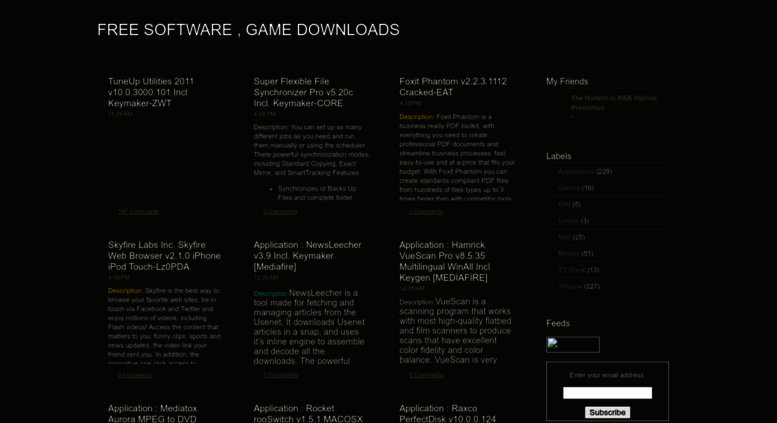The image size is (777, 423).
Task: Click the My Friends sidebar heading
Action: click(567, 81)
